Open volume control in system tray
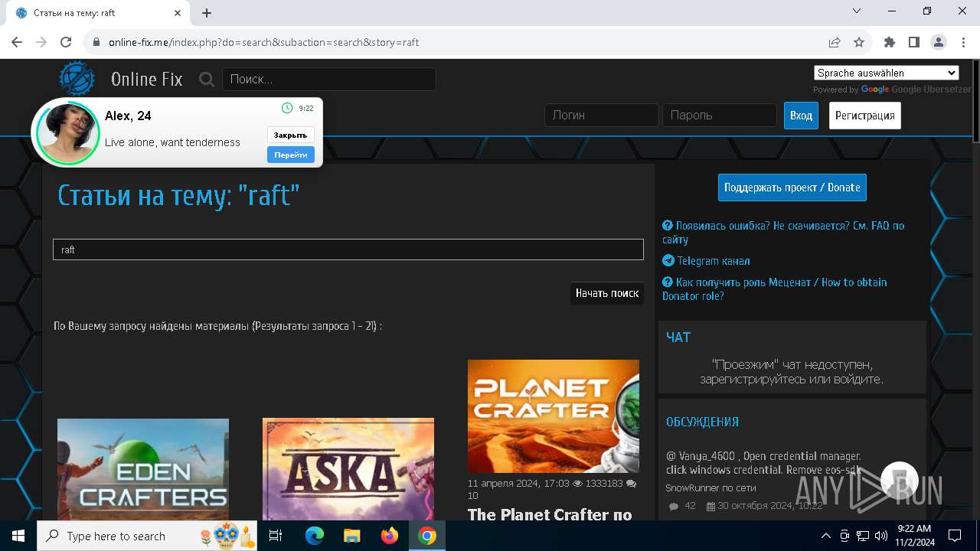Viewport: 980px width, 551px height. point(881,536)
